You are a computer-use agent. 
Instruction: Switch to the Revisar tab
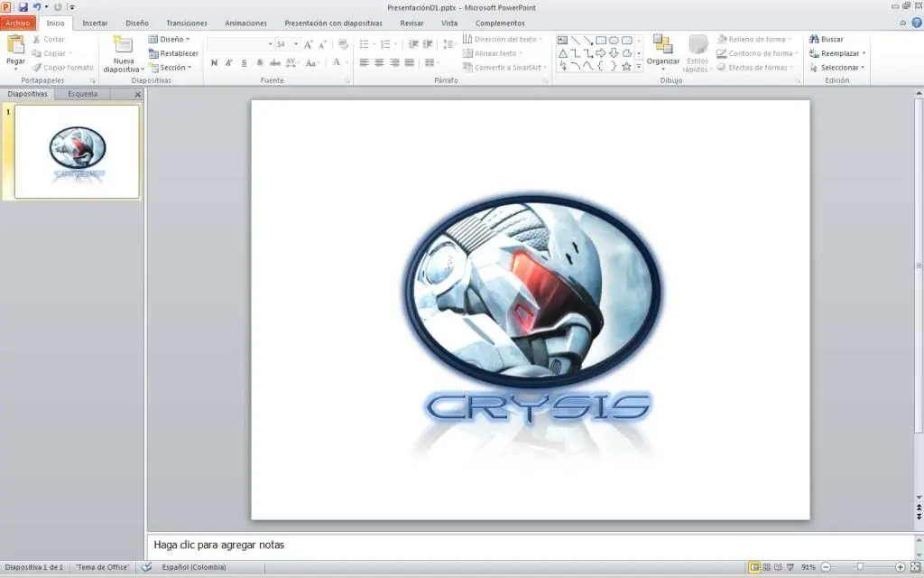(411, 23)
